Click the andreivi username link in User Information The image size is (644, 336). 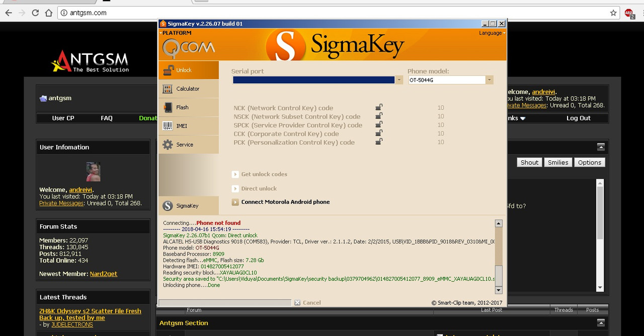click(80, 190)
